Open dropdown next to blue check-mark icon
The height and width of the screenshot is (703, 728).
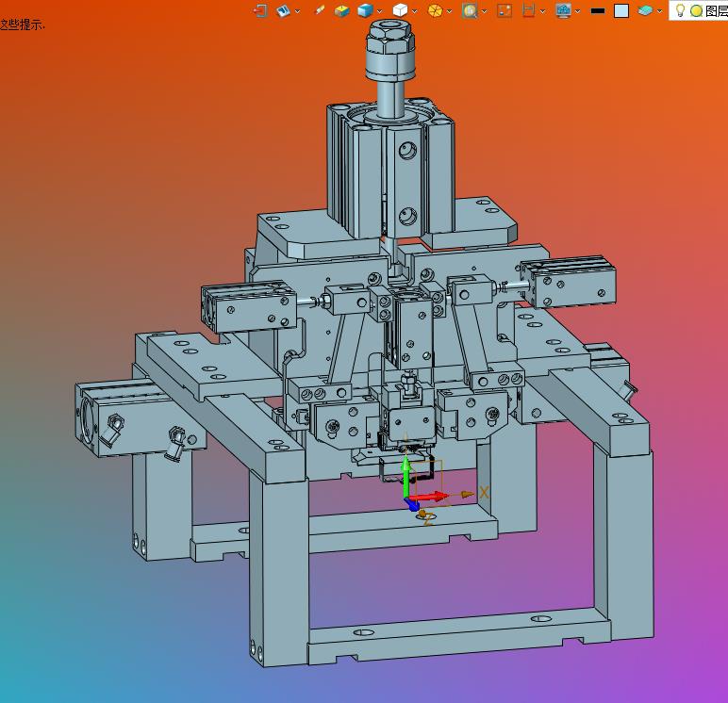pos(297,11)
